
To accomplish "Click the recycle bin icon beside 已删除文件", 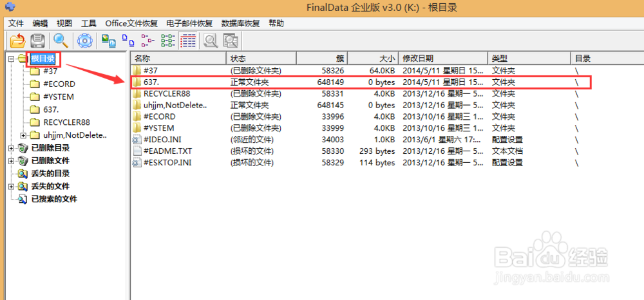I will [23, 161].
